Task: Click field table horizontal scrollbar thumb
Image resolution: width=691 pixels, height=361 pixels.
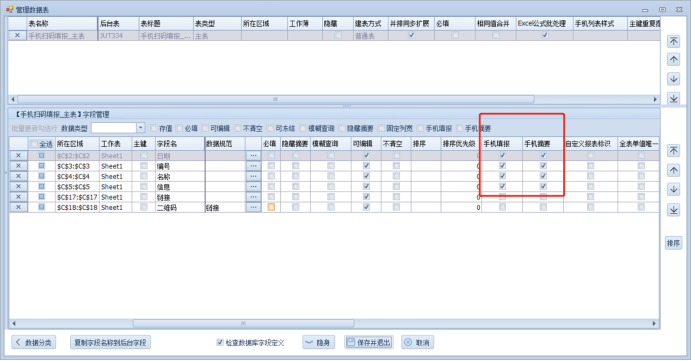Action: (243, 324)
